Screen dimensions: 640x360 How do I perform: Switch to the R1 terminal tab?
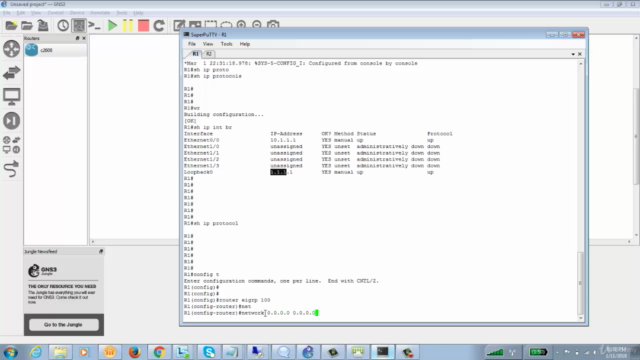(195, 54)
